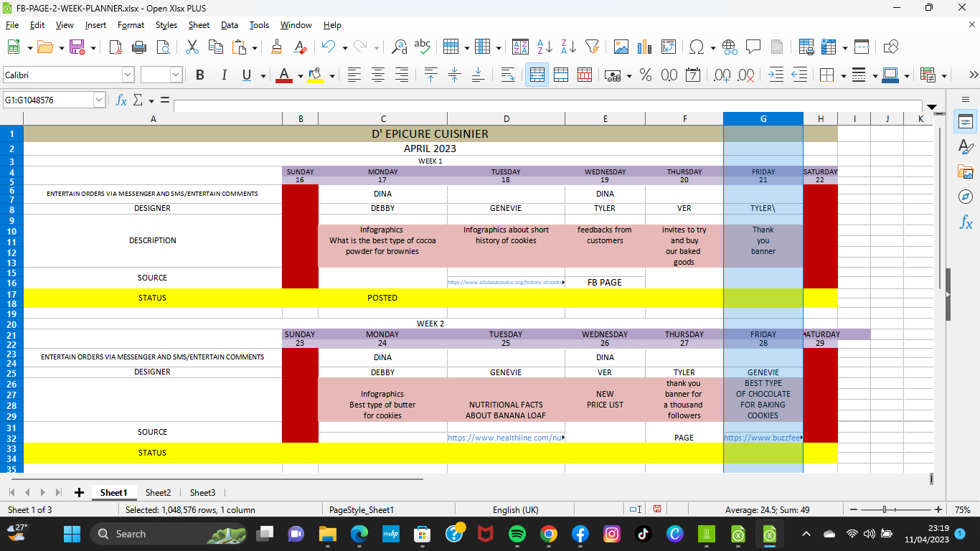Screen dimensions: 980x551
Task: Format cells as percent
Action: [x=646, y=75]
